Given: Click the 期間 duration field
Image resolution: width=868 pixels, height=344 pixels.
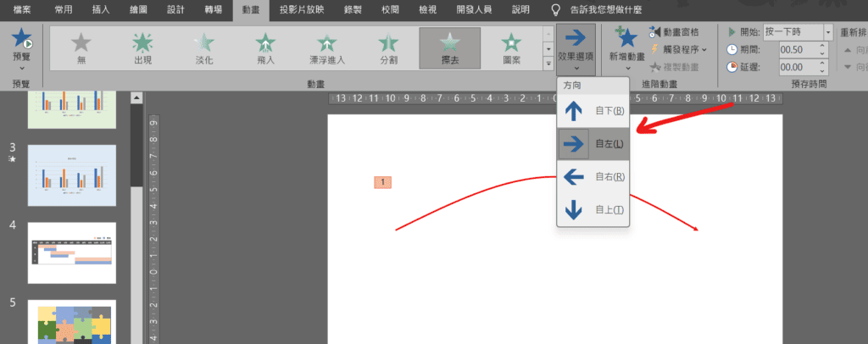Looking at the screenshot, I should pos(798,49).
